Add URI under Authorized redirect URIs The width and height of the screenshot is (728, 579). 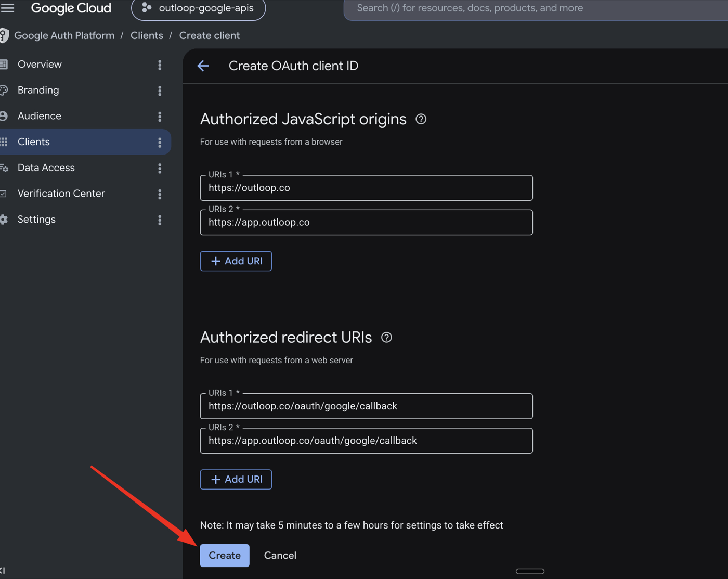coord(236,479)
